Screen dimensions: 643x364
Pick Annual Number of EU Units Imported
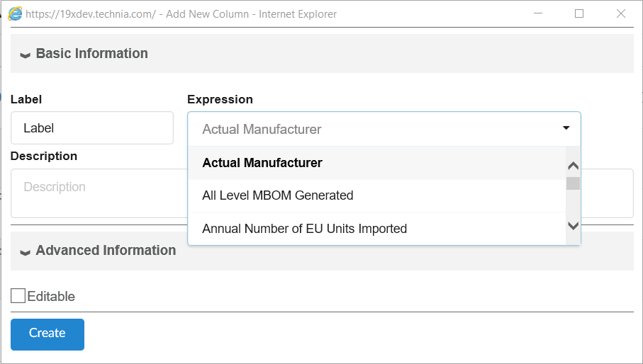pos(304,229)
